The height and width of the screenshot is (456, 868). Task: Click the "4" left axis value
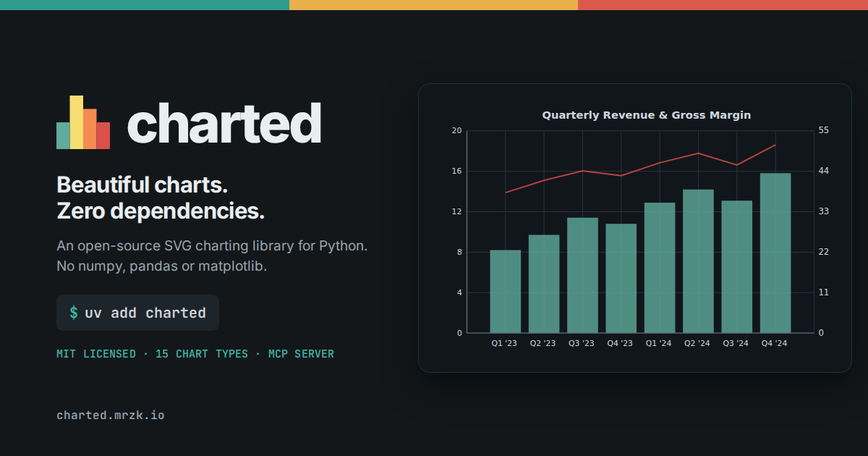pos(459,292)
